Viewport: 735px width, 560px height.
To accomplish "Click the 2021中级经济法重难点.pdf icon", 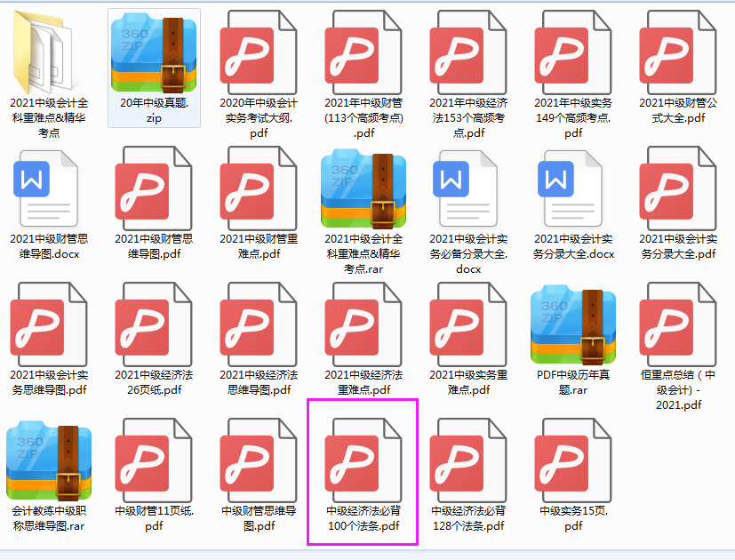I will point(364,324).
